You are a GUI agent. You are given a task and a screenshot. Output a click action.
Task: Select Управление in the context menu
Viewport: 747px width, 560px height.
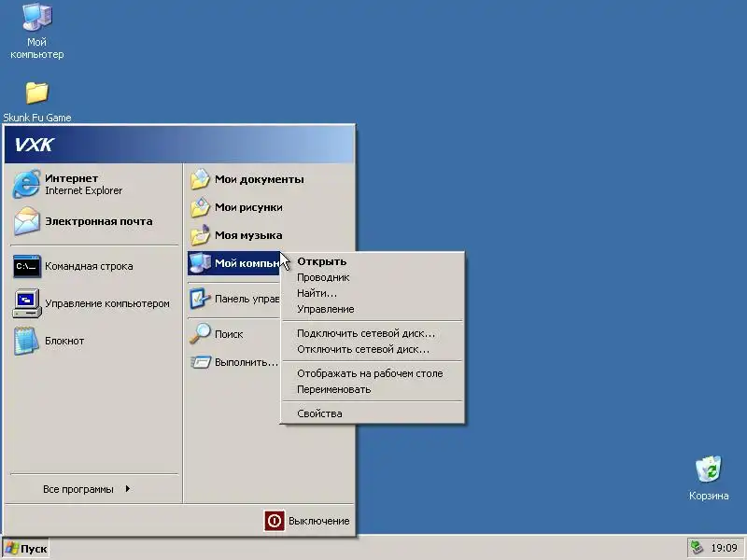372,309
